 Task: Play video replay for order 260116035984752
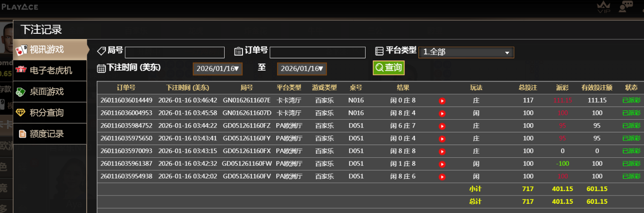[442, 126]
